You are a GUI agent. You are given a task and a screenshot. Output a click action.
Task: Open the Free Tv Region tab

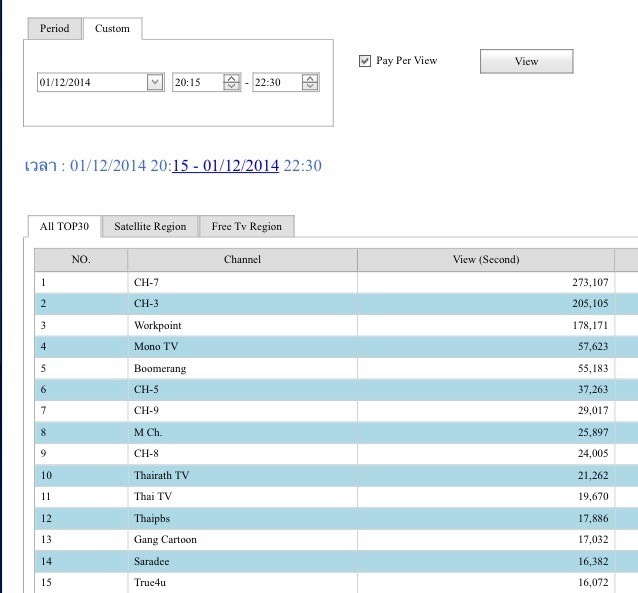coord(247,227)
